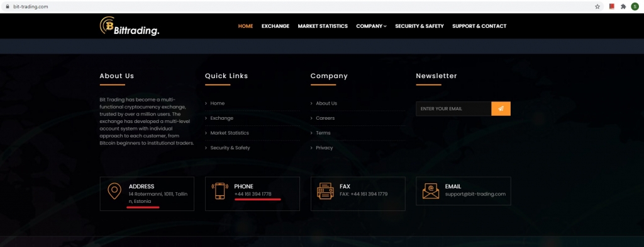644x247 pixels.
Task: Expand the COMPANY dropdown menu
Action: pos(371,26)
